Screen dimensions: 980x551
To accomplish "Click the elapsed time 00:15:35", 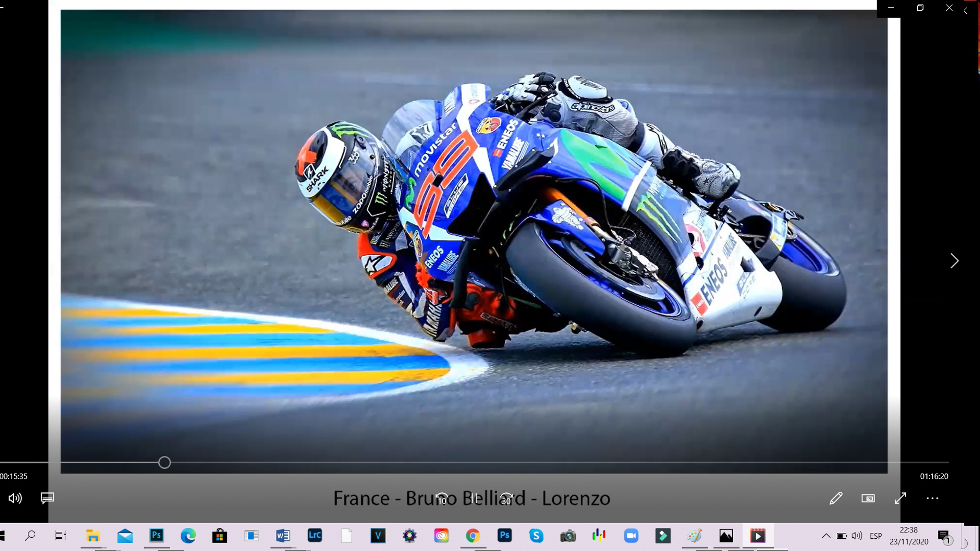I will tap(14, 476).
